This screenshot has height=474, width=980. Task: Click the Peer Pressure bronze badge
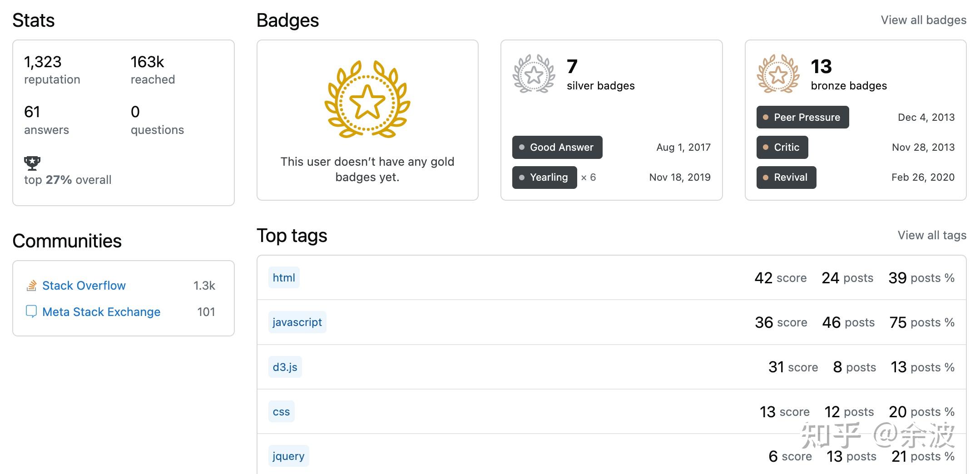click(x=802, y=117)
